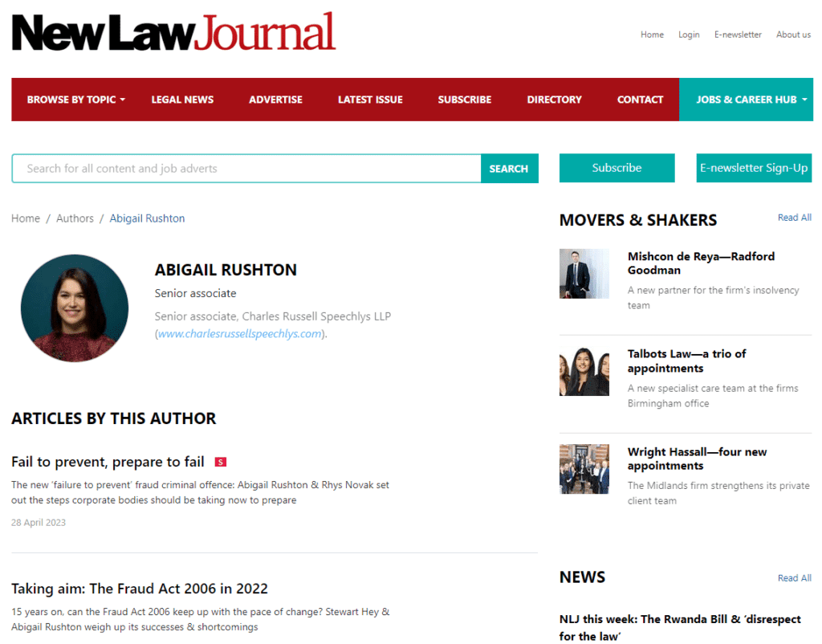Click the 'NEWS' section heading
The height and width of the screenshot is (644, 822).
(583, 577)
